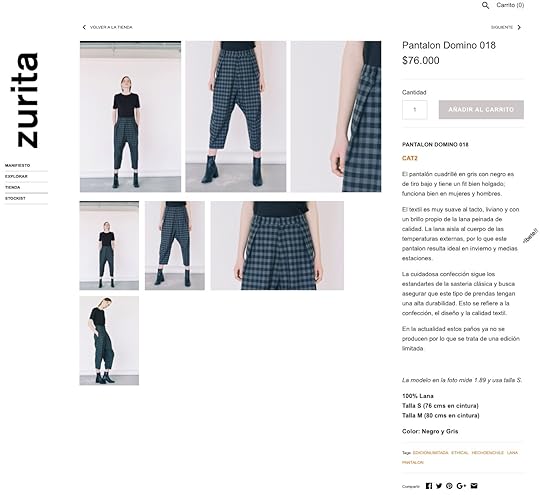Image resolution: width=540 pixels, height=495 pixels.
Task: Email this product via envelope icon
Action: click(474, 486)
